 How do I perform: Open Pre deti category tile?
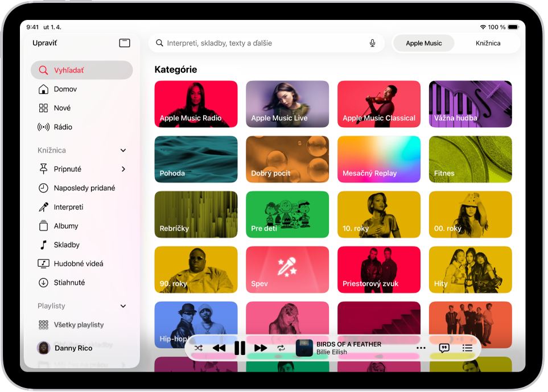click(287, 214)
